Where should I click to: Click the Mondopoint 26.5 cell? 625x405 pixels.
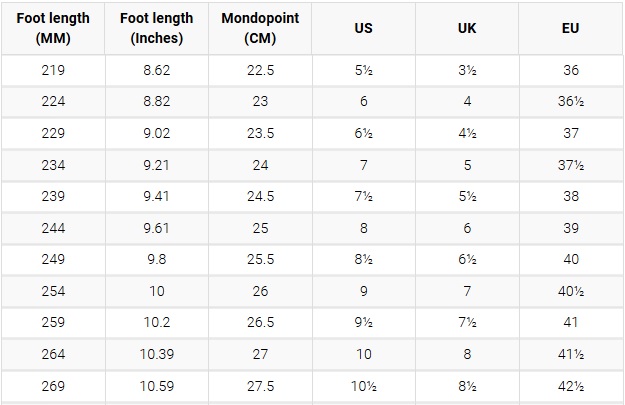[x=260, y=322]
